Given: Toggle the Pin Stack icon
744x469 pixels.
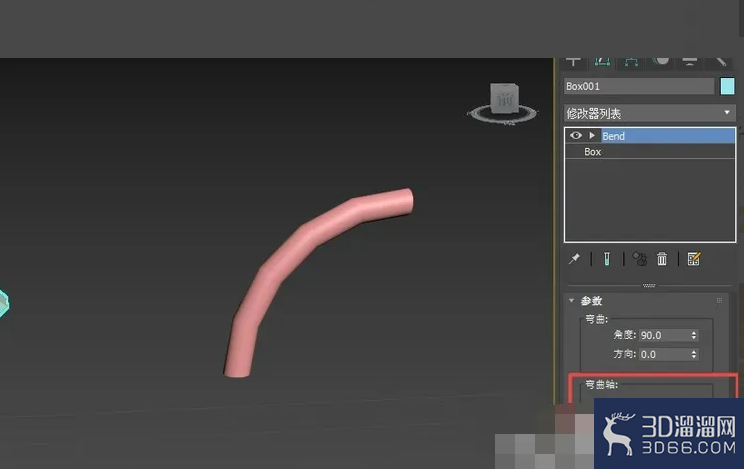Looking at the screenshot, I should 575,259.
